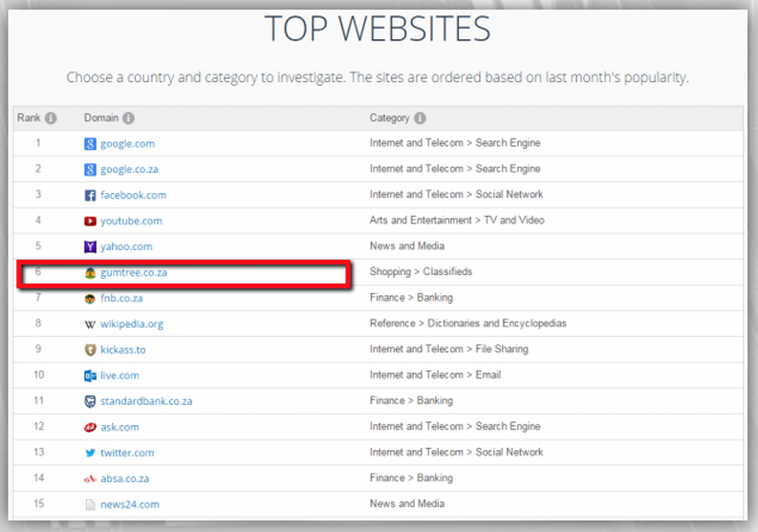Click the YouTube favicon icon

(x=90, y=222)
